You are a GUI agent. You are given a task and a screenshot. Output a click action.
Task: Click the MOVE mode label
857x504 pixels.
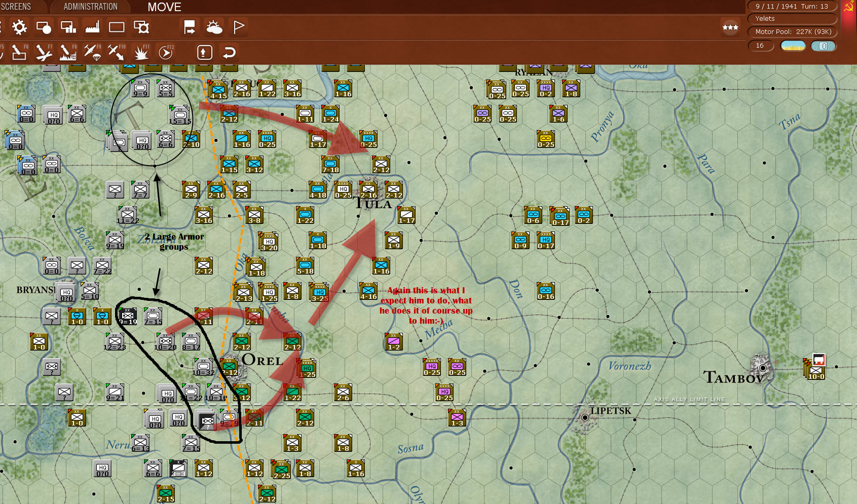click(164, 7)
